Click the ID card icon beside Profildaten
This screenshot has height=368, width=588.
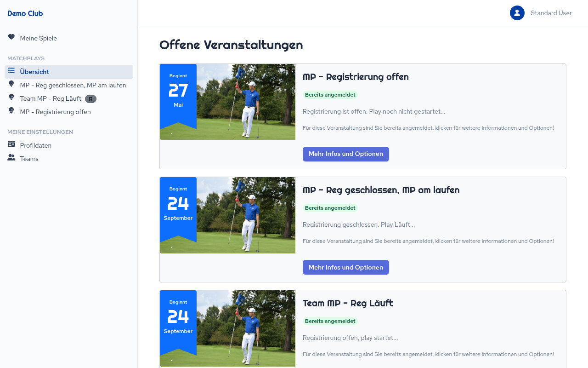(11, 144)
